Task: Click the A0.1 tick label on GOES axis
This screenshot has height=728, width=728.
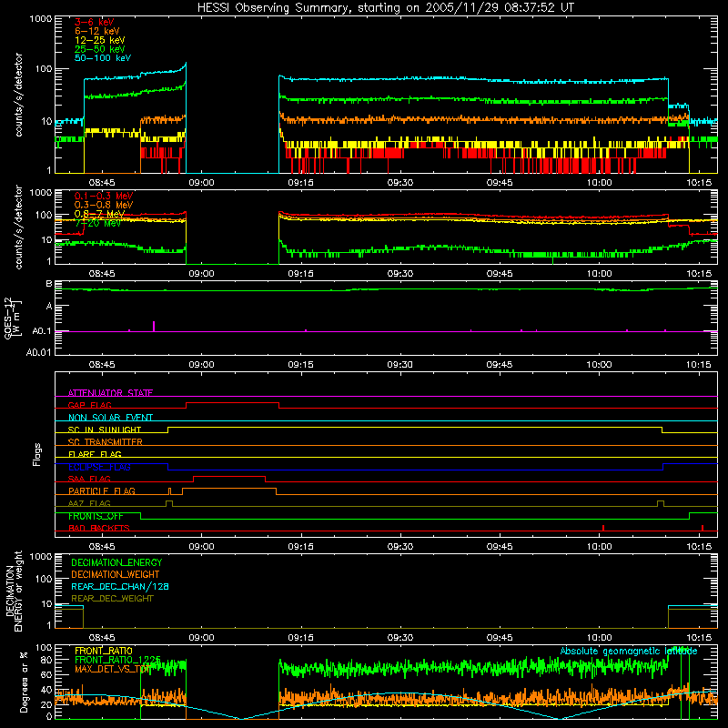Action: point(42,331)
